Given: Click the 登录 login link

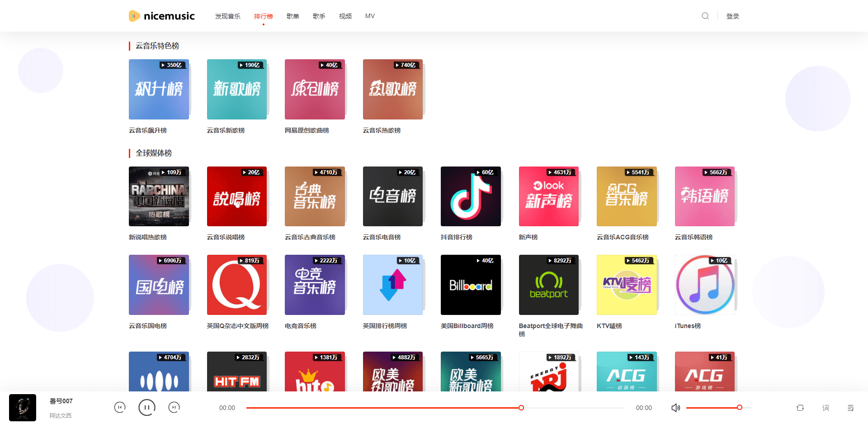Looking at the screenshot, I should (x=733, y=16).
